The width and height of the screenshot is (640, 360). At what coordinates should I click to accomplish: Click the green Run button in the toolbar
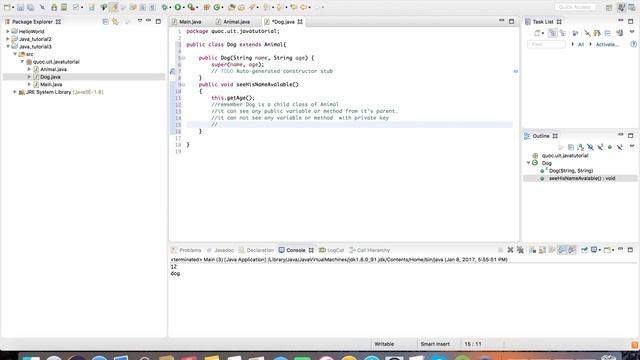coord(178,7)
